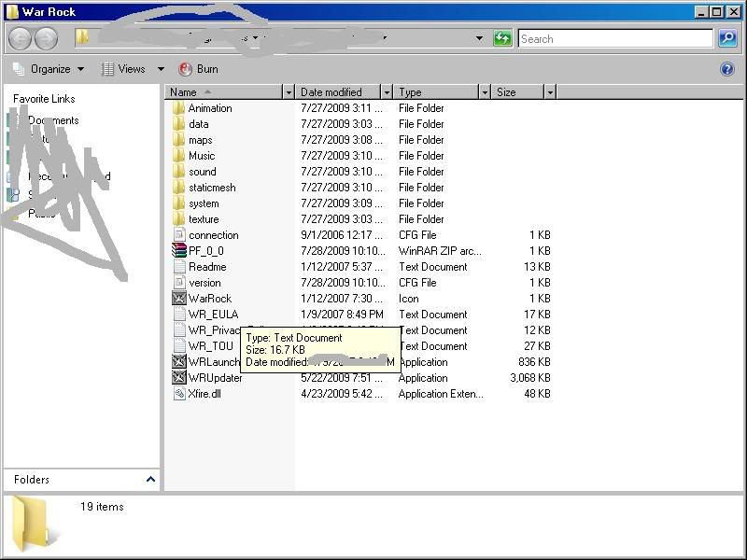Select the texture folder icon

point(178,219)
